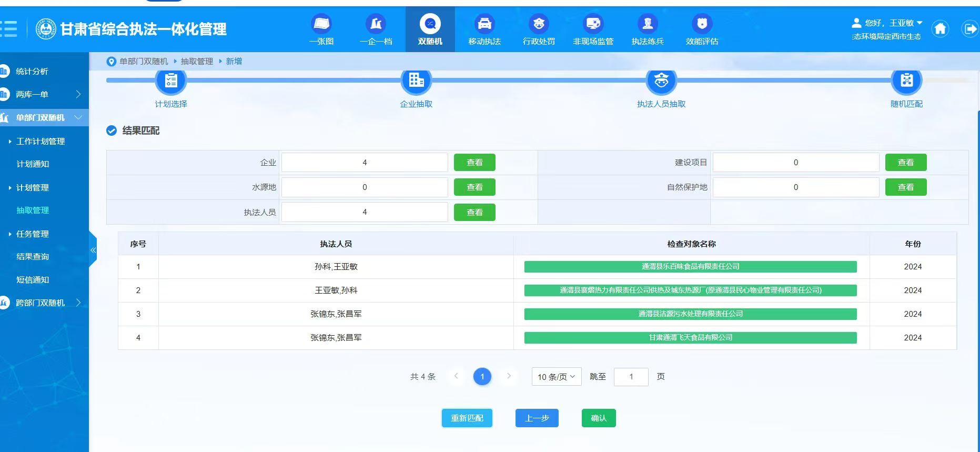Select 结果查询 in the sidebar menu

(33, 257)
